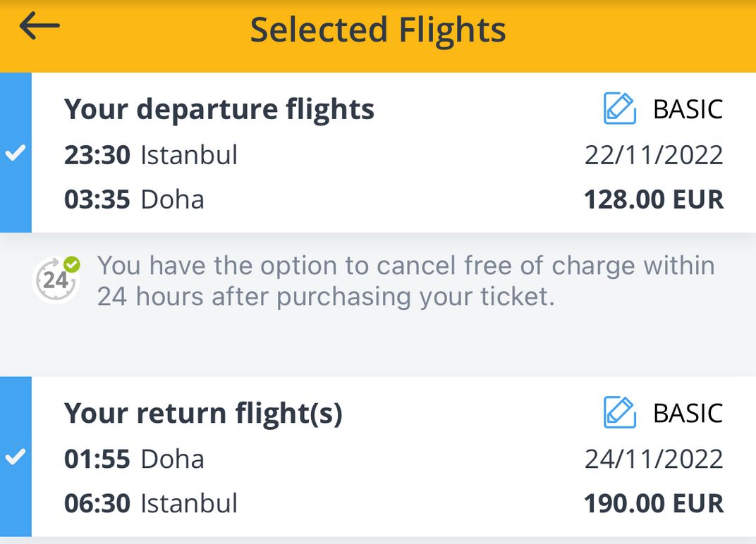
Task: Tap the 23:30 Istanbul departure time row
Action: click(x=151, y=155)
